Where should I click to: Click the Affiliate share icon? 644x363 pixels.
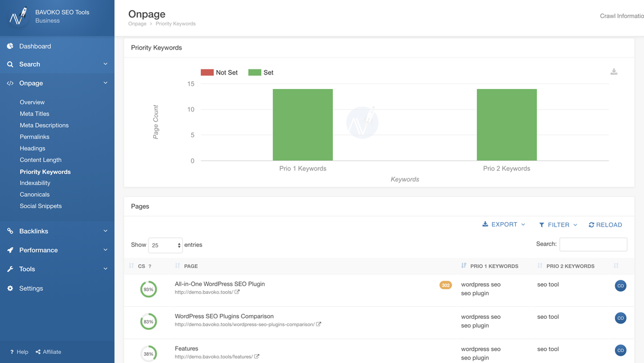(38, 352)
